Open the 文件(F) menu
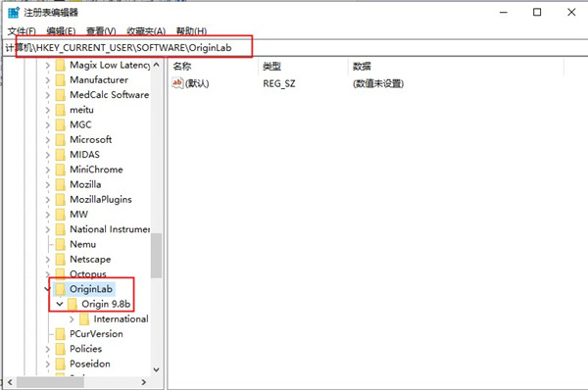 pyautogui.click(x=22, y=31)
